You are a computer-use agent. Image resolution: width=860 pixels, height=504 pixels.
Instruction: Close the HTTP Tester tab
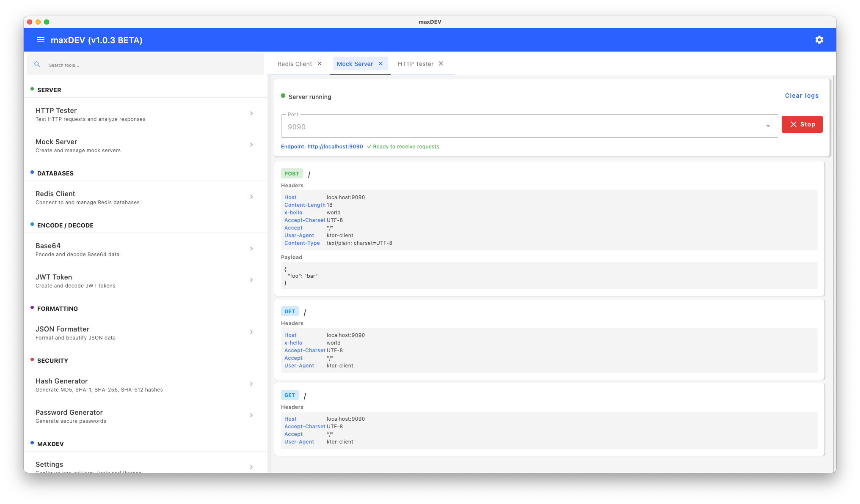coord(441,63)
